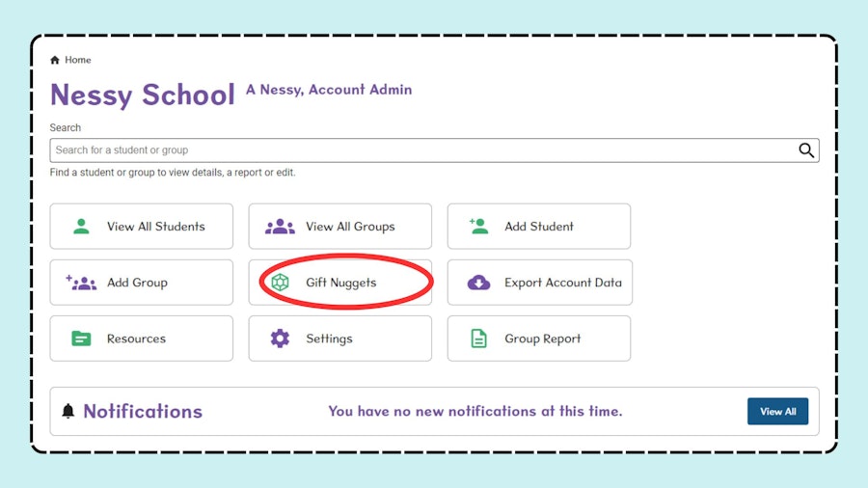Click the notifications bell icon

(68, 411)
